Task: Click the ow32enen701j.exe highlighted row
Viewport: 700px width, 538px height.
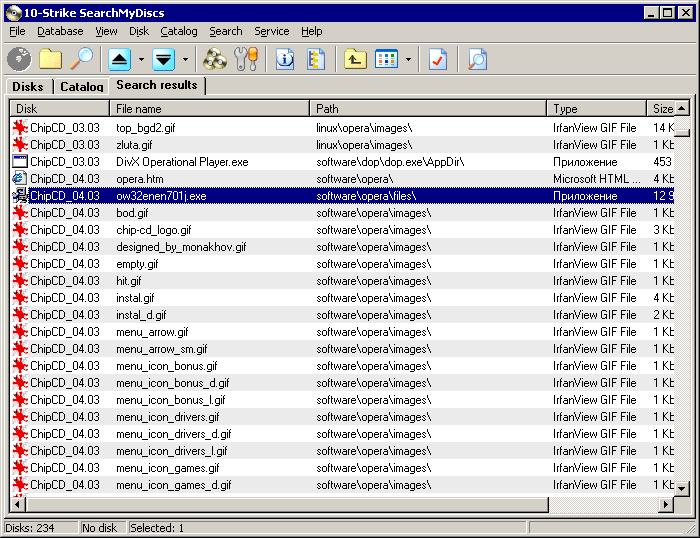Action: coord(342,196)
